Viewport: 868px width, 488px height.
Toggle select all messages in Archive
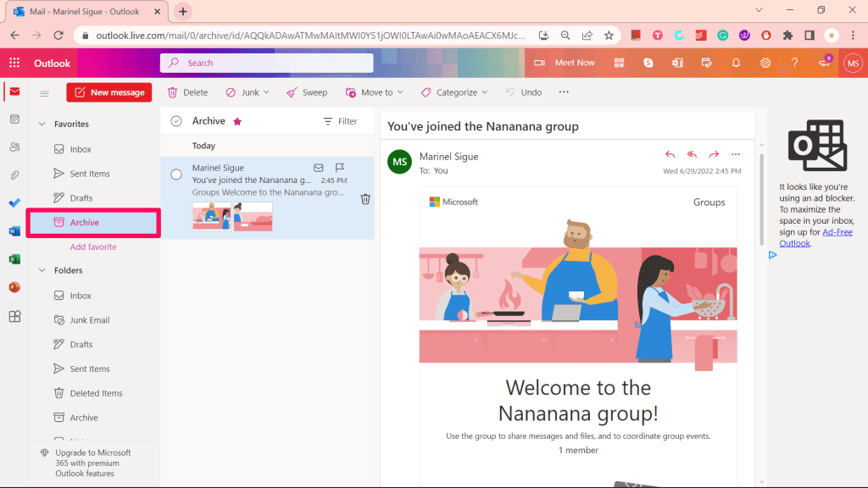[176, 121]
